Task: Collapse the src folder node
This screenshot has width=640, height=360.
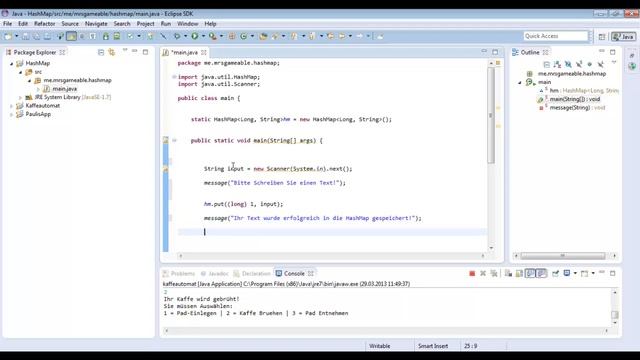Action: click(x=20, y=72)
